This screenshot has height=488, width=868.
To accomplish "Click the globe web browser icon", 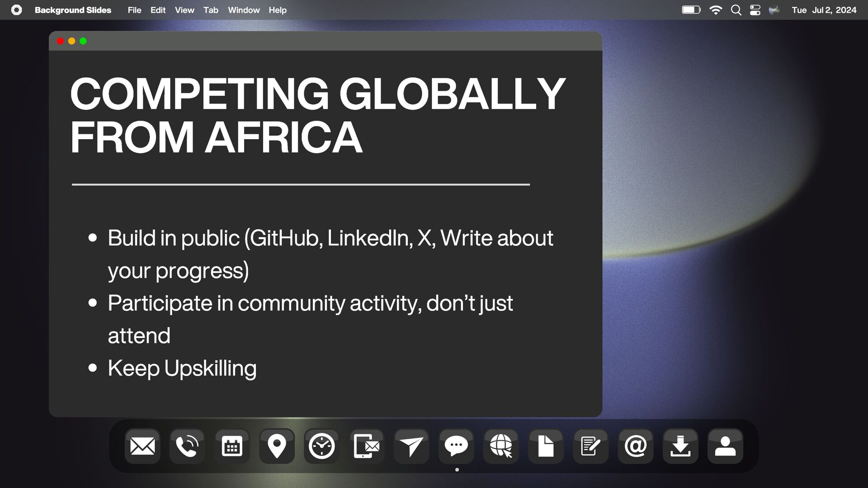I will pos(501,446).
